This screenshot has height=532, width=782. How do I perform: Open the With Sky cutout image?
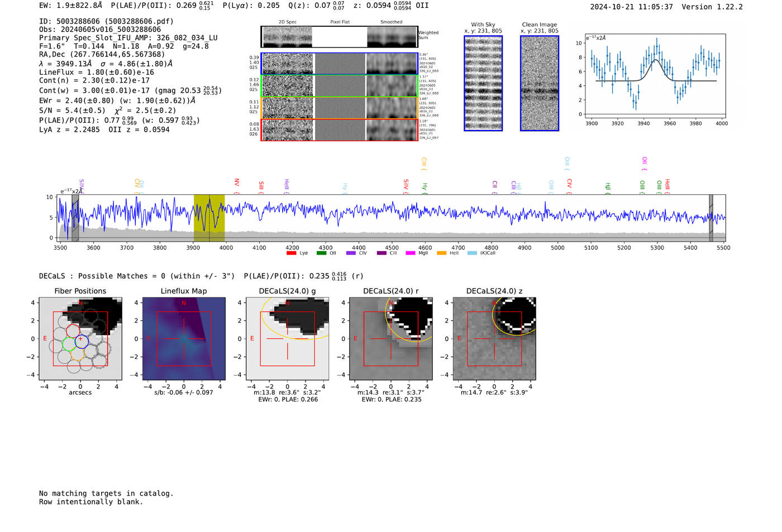click(483, 83)
